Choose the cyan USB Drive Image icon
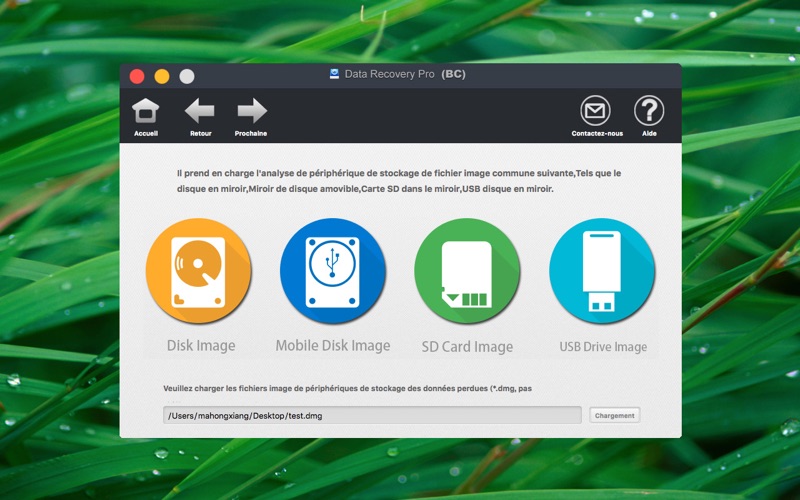Image resolution: width=800 pixels, height=500 pixels. point(602,271)
